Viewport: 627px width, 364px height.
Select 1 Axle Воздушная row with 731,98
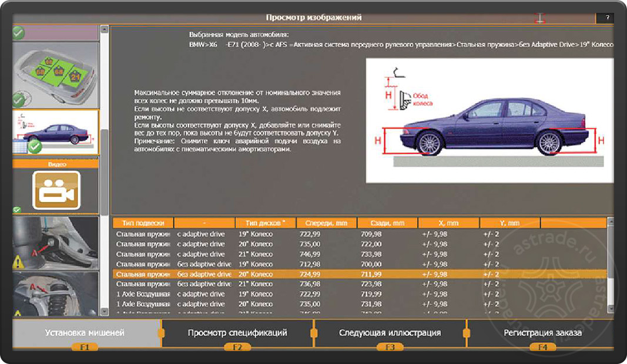click(360, 304)
